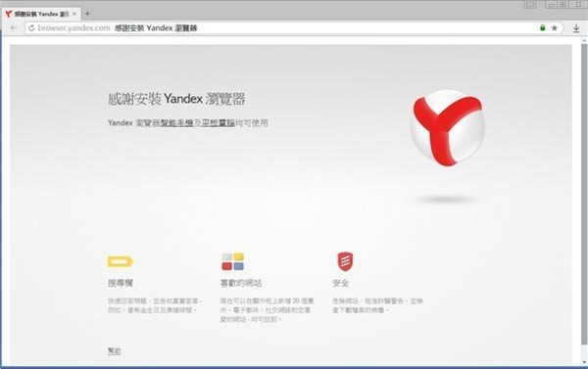The width and height of the screenshot is (588, 369).
Task: Select the Yandex browser tab
Action: click(x=40, y=14)
